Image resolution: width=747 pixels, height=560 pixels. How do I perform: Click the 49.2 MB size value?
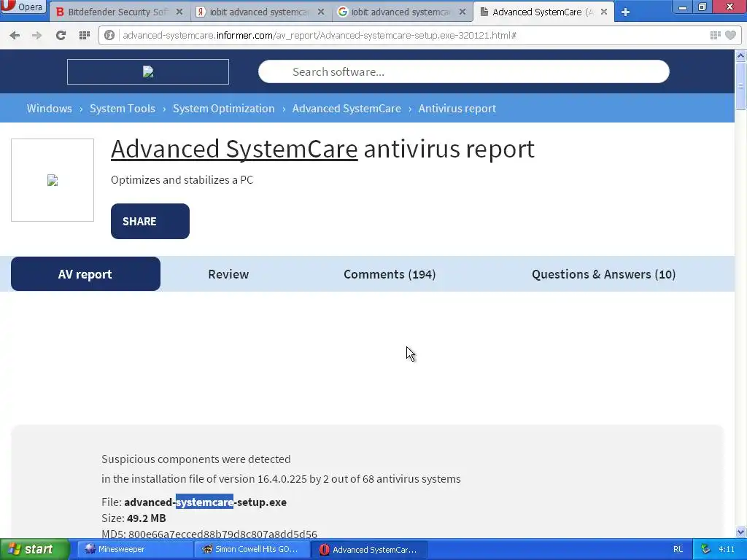tap(146, 518)
